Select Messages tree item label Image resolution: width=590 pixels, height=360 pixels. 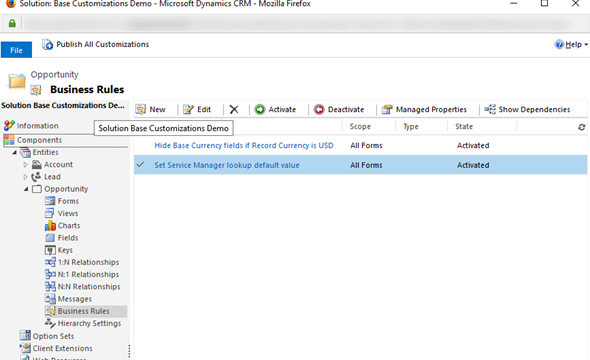coord(75,299)
